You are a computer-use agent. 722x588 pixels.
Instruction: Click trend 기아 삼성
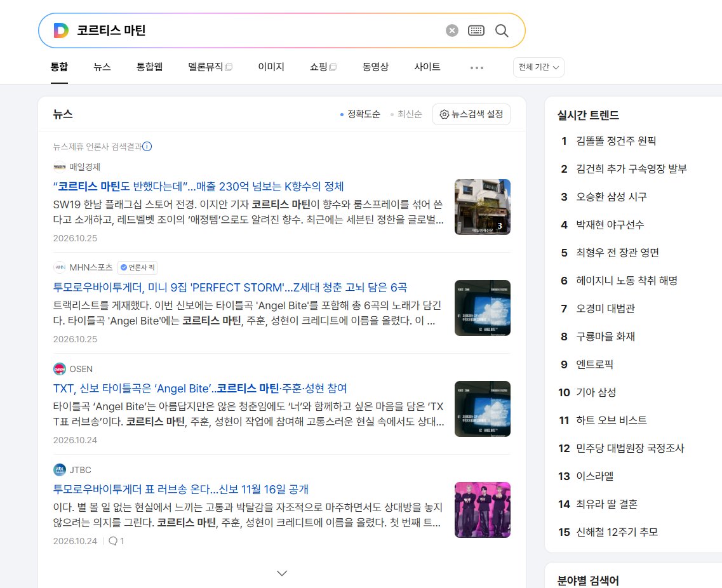(x=596, y=392)
